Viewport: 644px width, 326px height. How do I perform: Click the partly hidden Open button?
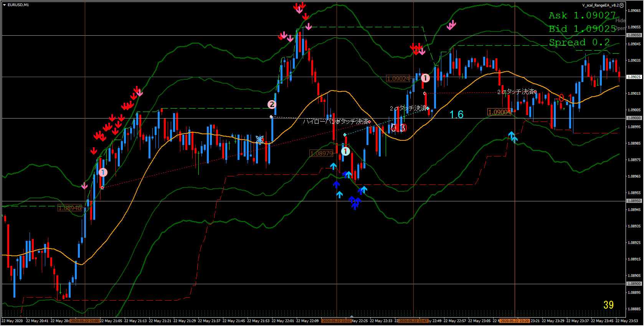620,28
